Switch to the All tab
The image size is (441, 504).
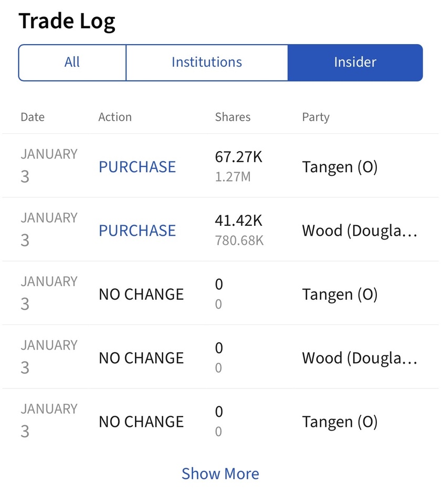(72, 62)
